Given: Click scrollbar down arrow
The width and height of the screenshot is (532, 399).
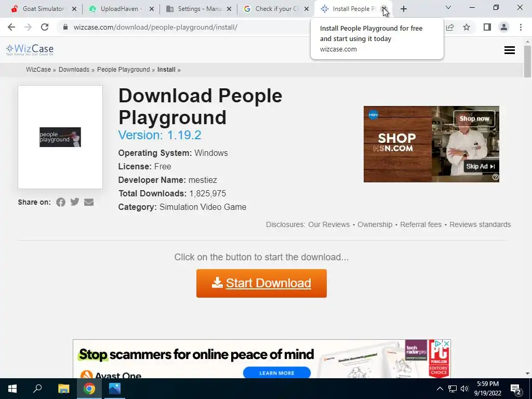Looking at the screenshot, I should 528,374.
